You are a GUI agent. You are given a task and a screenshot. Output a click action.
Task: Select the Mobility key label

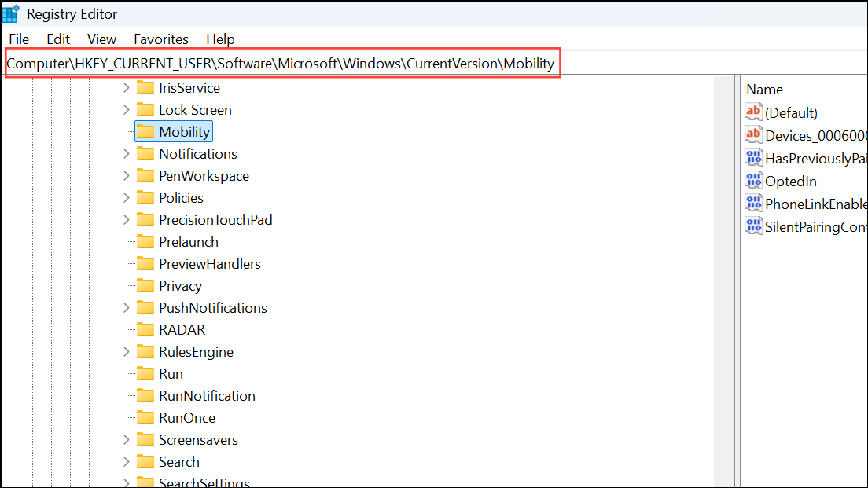click(184, 132)
